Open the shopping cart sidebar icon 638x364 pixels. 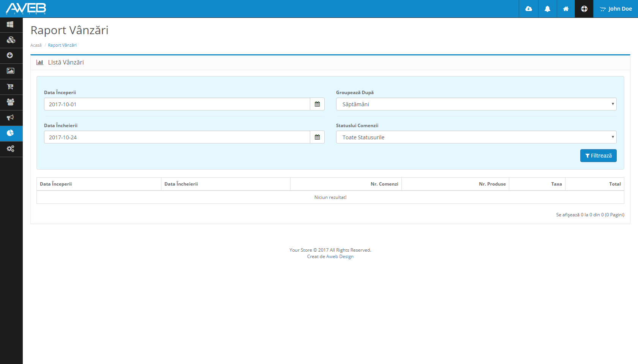11,87
